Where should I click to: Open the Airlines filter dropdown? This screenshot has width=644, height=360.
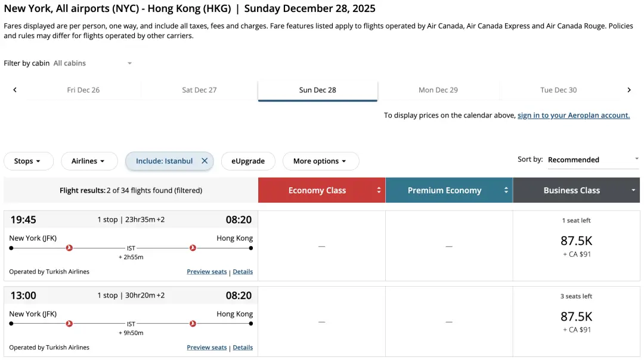pos(89,161)
